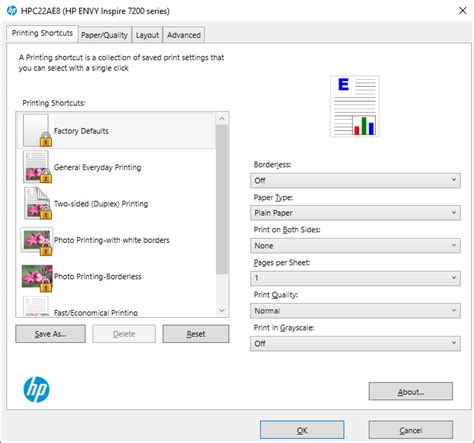Open the Borderless dropdown
The height and width of the screenshot is (443, 474).
355,180
